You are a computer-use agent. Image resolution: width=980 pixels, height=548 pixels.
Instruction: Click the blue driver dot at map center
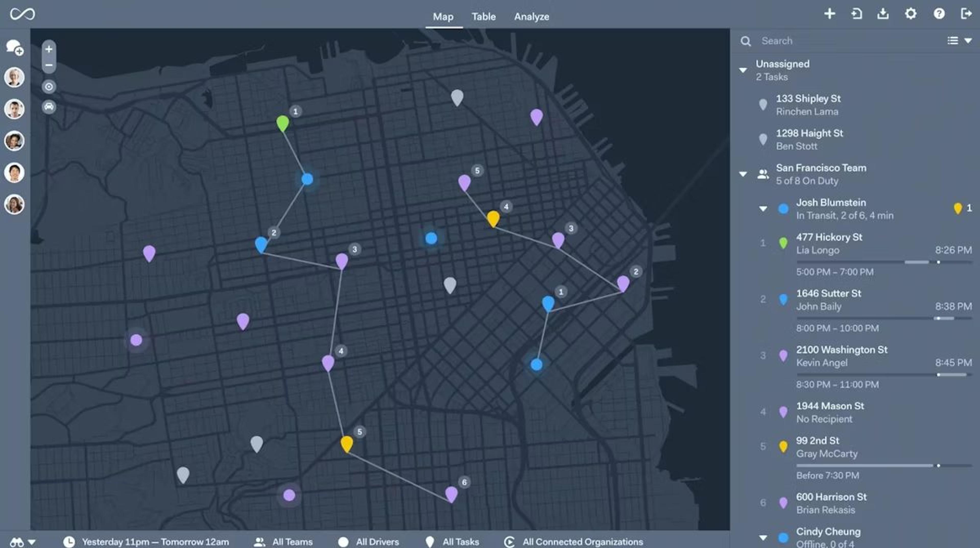coord(431,239)
